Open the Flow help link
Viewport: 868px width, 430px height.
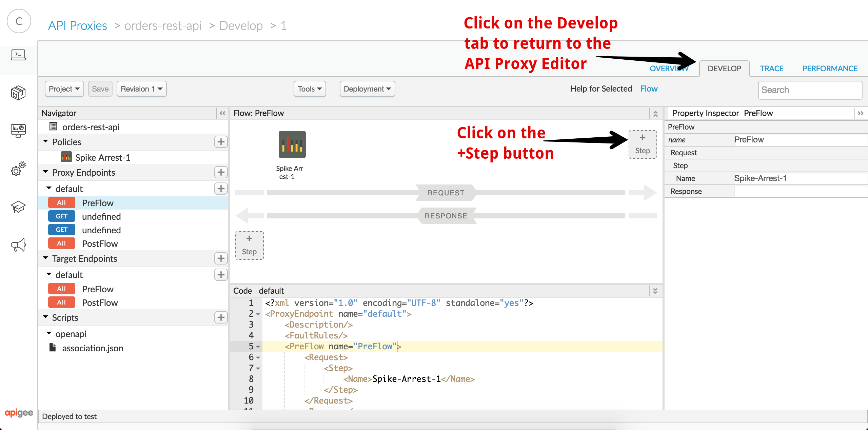click(x=649, y=89)
